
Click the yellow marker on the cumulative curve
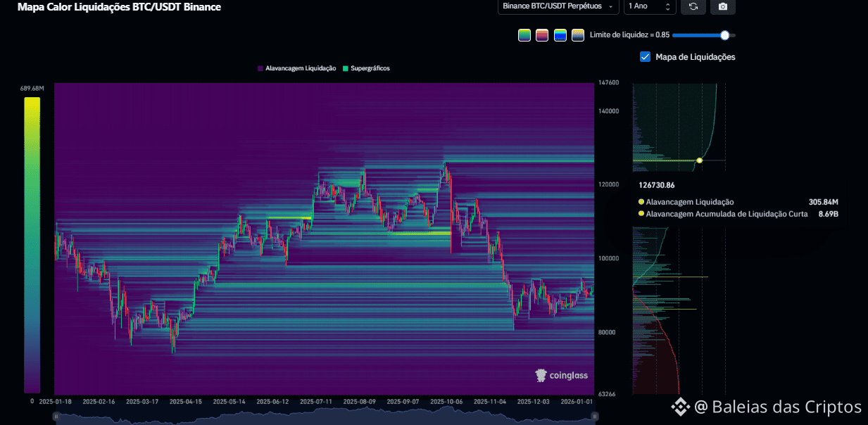coord(699,160)
